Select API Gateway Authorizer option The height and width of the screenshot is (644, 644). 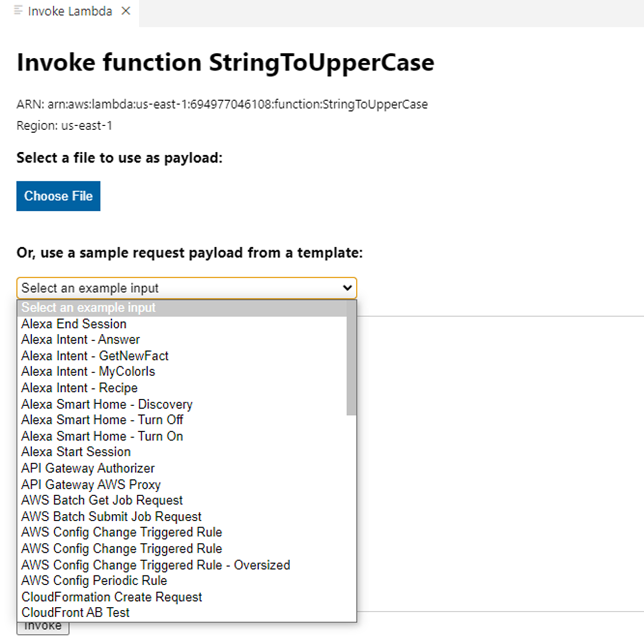coord(182,468)
